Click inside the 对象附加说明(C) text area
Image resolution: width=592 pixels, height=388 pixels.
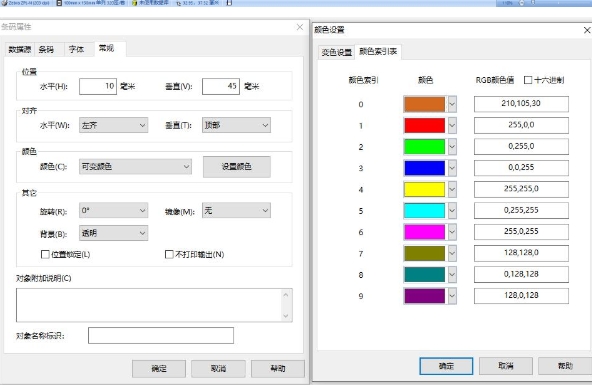tap(149, 305)
